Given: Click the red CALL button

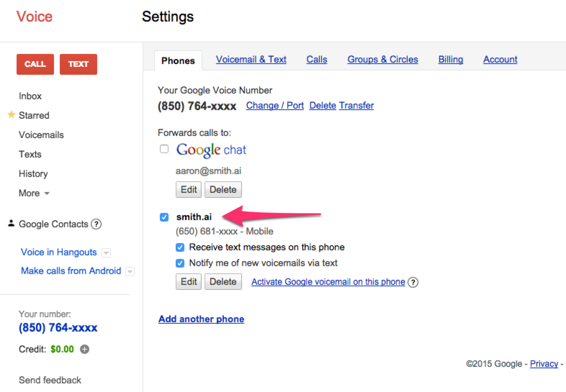Looking at the screenshot, I should tap(35, 64).
